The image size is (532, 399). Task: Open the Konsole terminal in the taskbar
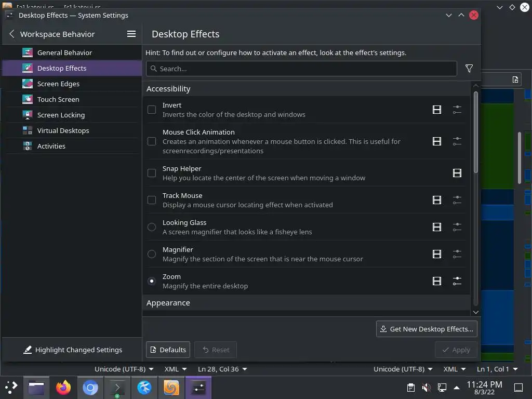click(x=117, y=388)
